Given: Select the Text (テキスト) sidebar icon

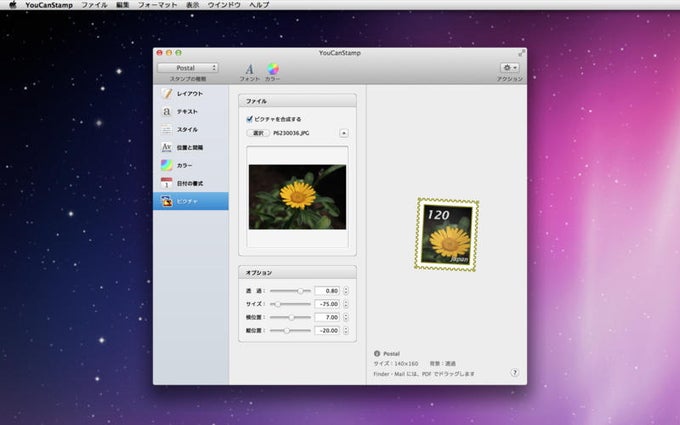Looking at the screenshot, I should tap(167, 111).
